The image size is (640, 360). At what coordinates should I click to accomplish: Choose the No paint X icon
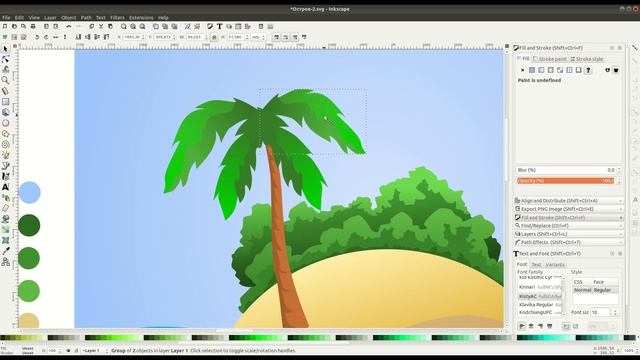pos(522,70)
